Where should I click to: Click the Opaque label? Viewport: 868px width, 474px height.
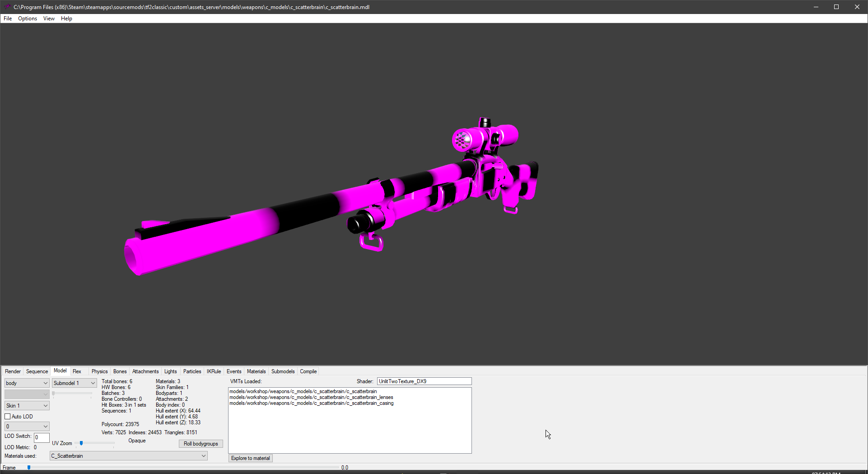point(137,441)
